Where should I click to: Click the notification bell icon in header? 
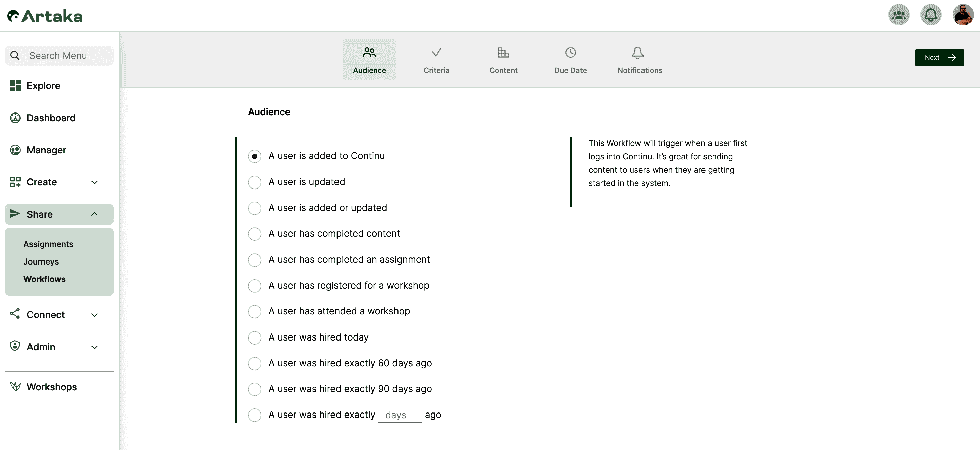point(930,15)
